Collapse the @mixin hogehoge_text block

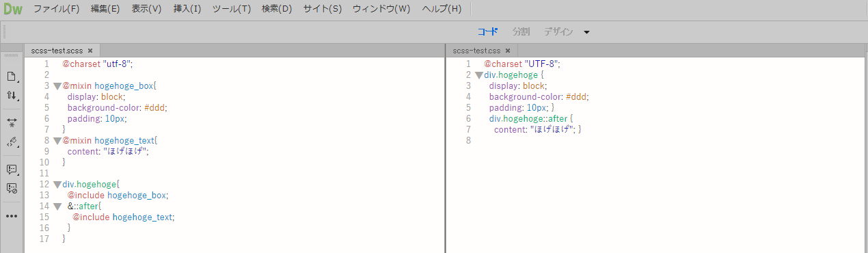[57, 141]
